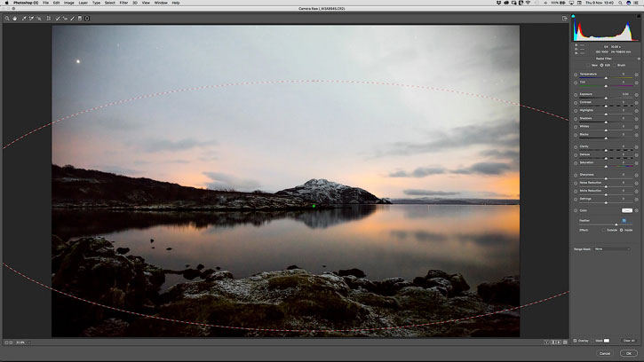Decrease Highlights with the minus icon

[576, 111]
